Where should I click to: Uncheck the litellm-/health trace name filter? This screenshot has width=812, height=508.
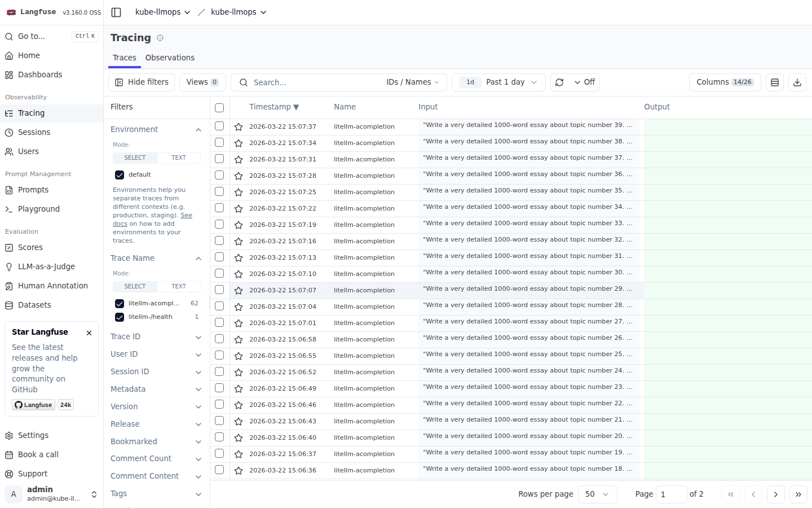120,317
